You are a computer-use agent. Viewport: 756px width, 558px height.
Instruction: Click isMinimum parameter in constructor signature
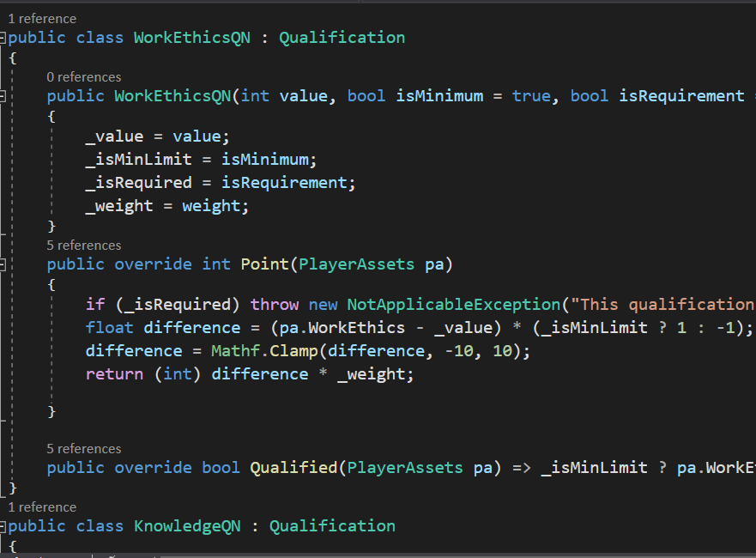click(x=439, y=96)
